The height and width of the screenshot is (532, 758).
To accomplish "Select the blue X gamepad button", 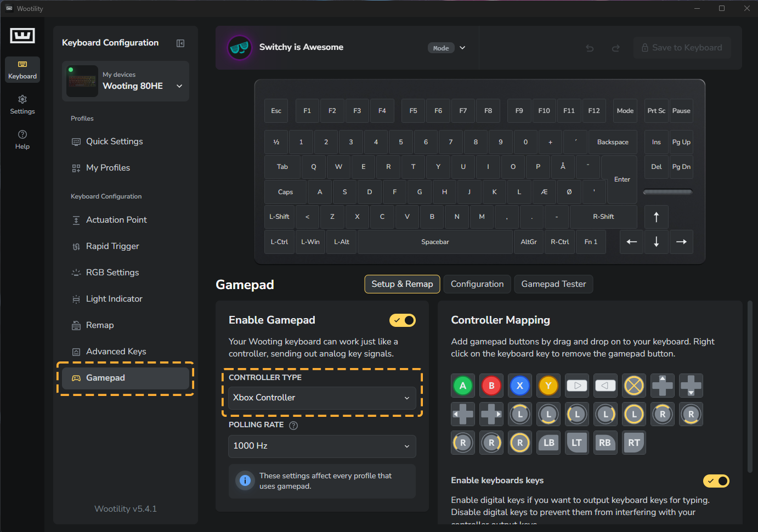I will [x=520, y=386].
